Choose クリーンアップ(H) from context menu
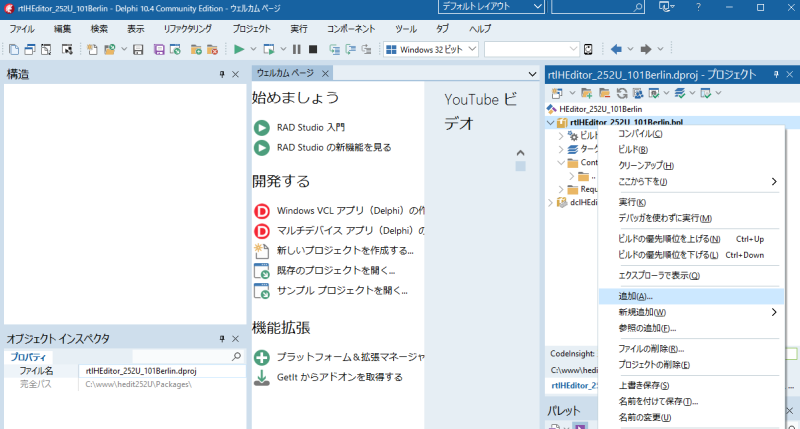800x429 pixels. point(691,165)
